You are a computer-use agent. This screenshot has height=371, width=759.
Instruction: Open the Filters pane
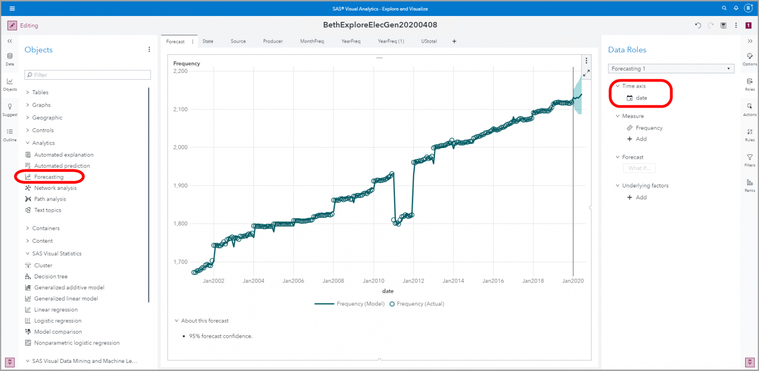(750, 160)
